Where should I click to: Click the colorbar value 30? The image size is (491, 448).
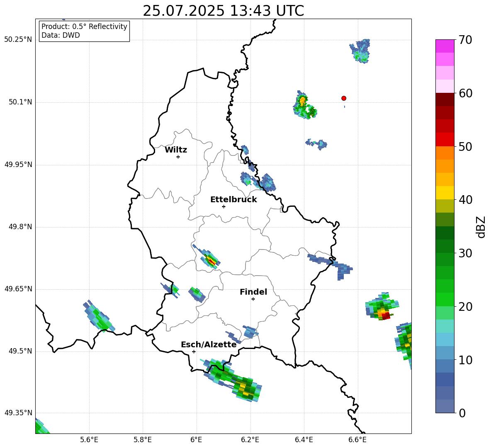[465, 253]
